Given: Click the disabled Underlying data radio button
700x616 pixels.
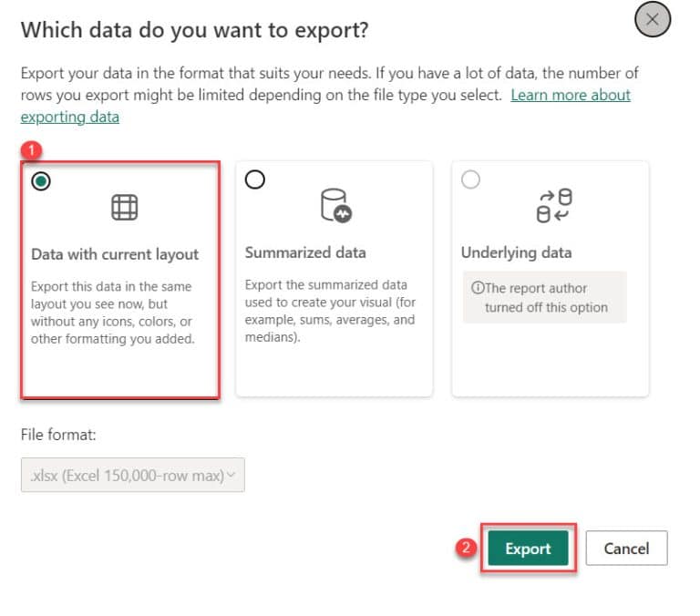Looking at the screenshot, I should pyautogui.click(x=470, y=180).
